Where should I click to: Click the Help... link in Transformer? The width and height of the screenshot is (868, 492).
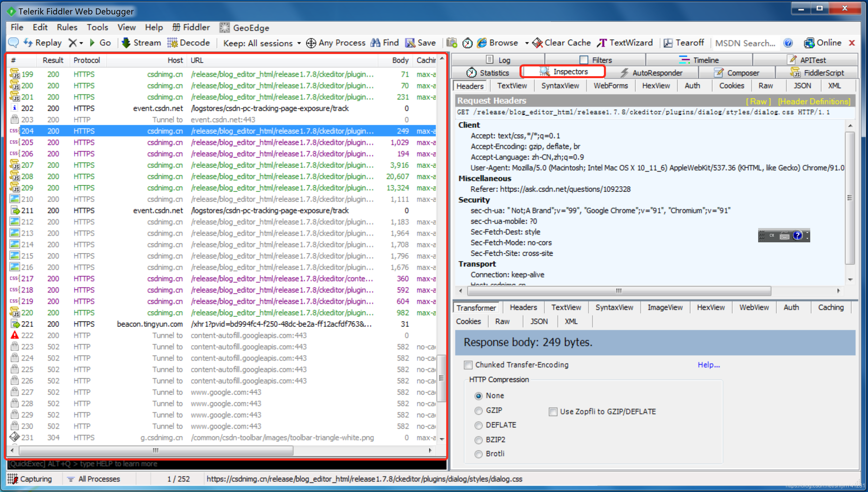pos(709,365)
